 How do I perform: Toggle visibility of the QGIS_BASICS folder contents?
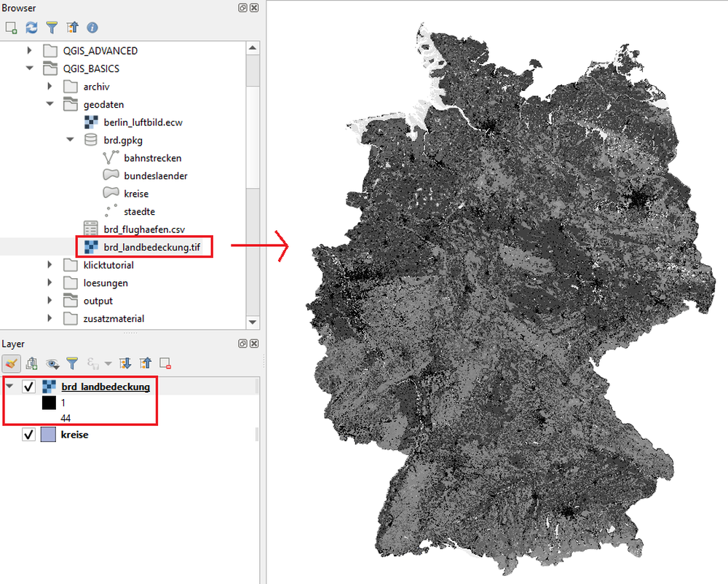pos(29,68)
